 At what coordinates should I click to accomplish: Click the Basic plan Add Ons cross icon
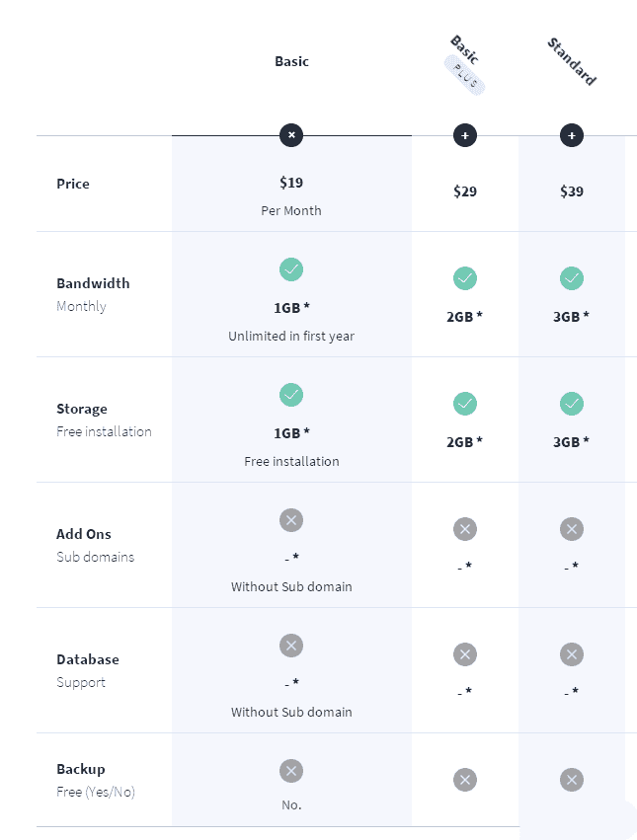(x=291, y=520)
